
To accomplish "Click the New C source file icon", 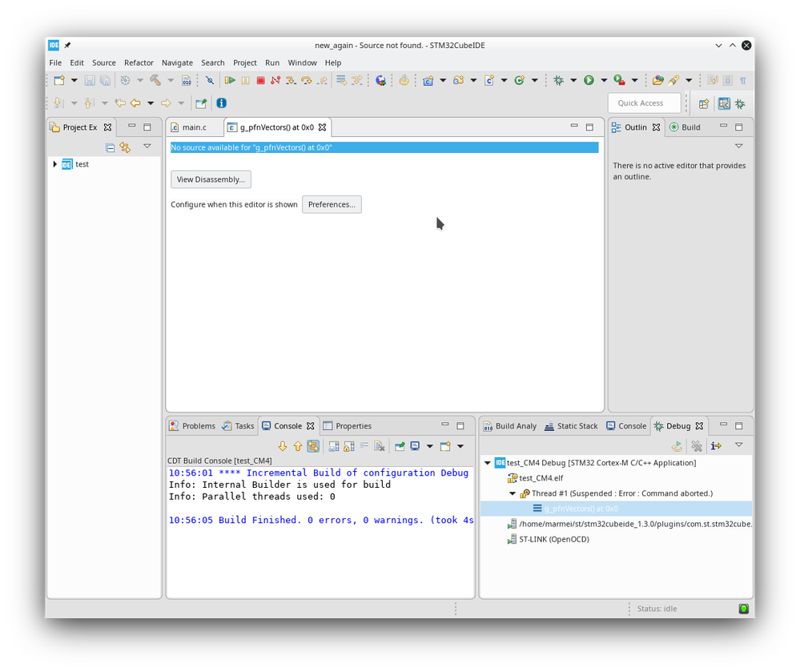I will point(489,80).
